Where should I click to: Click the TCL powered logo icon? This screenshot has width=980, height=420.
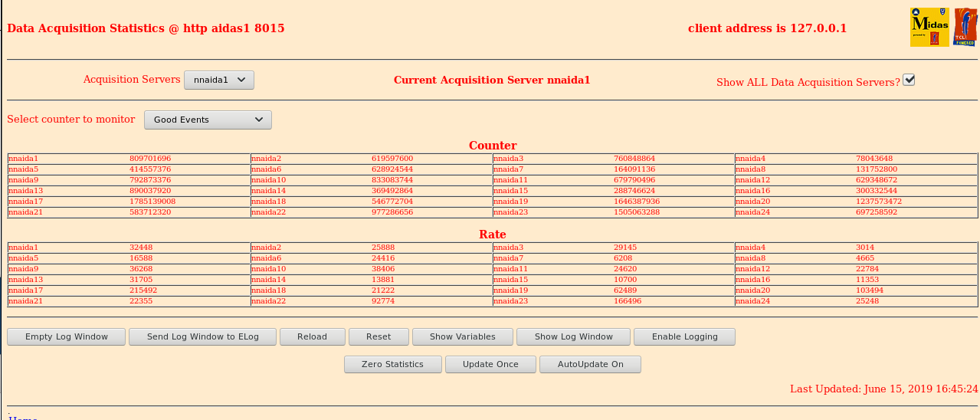[x=965, y=28]
